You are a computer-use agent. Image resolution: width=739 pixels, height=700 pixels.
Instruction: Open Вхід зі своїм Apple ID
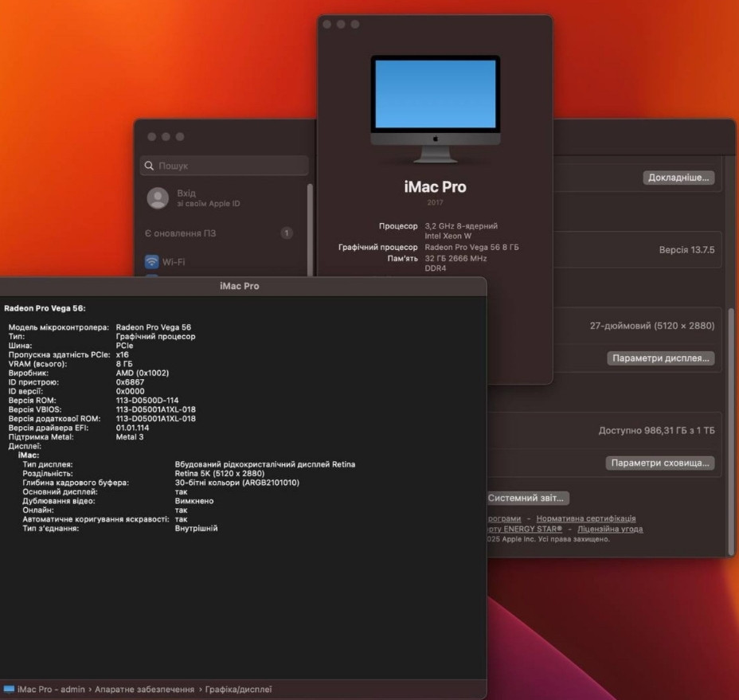(207, 198)
